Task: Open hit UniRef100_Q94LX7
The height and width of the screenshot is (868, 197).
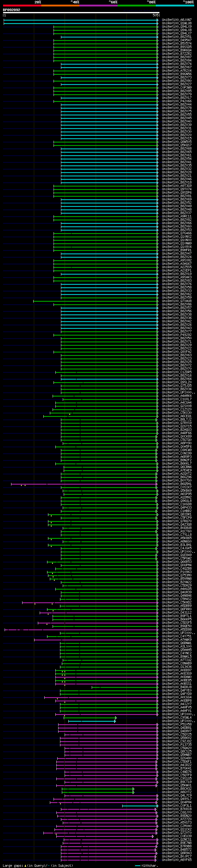Action: point(177,33)
